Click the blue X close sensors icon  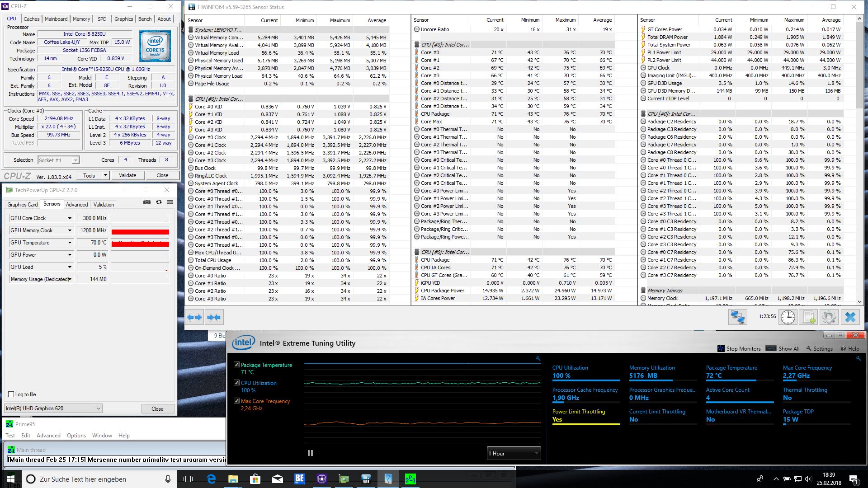point(850,317)
